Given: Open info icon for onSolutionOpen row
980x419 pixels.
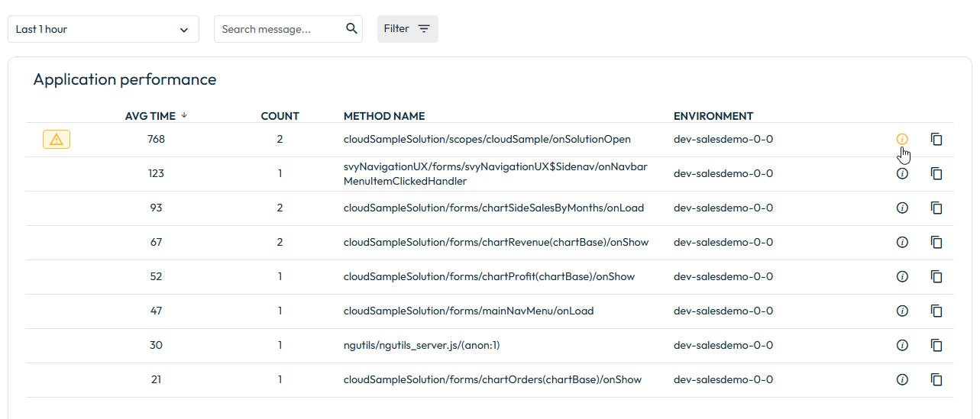Looking at the screenshot, I should 902,139.
